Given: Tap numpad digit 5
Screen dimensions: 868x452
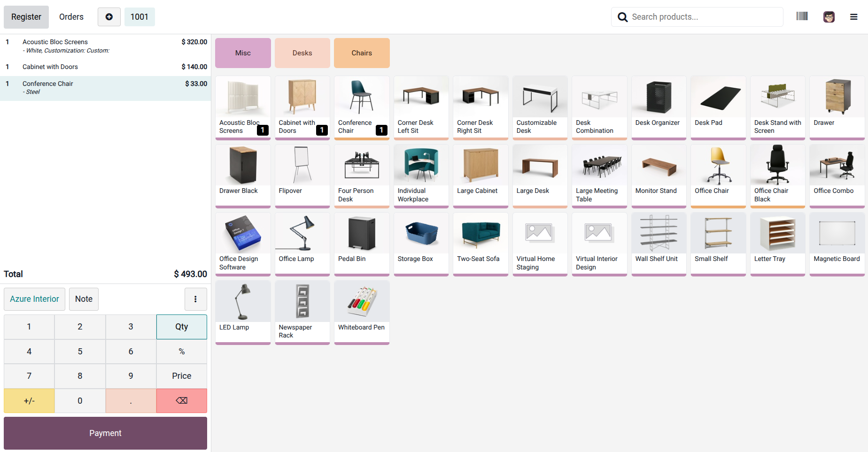Looking at the screenshot, I should tap(80, 352).
